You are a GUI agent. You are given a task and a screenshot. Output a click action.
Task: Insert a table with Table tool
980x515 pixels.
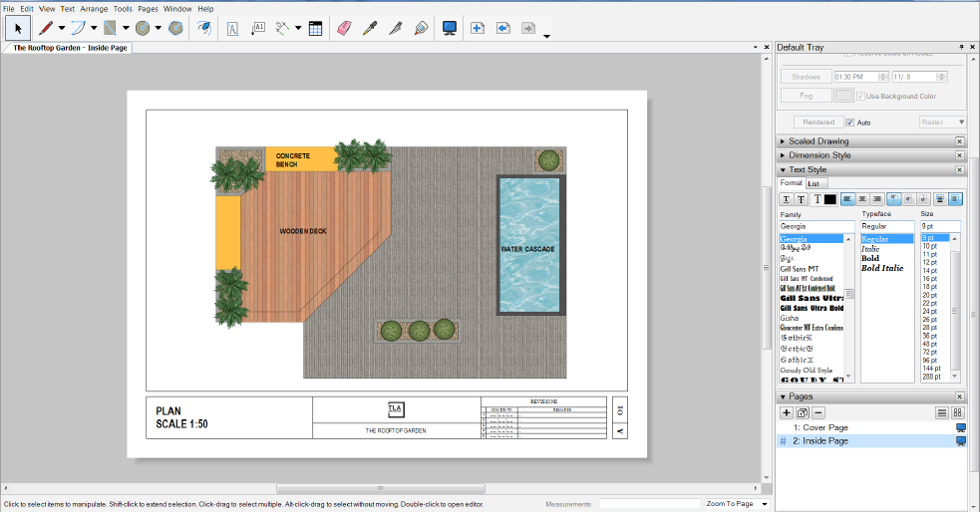[316, 28]
